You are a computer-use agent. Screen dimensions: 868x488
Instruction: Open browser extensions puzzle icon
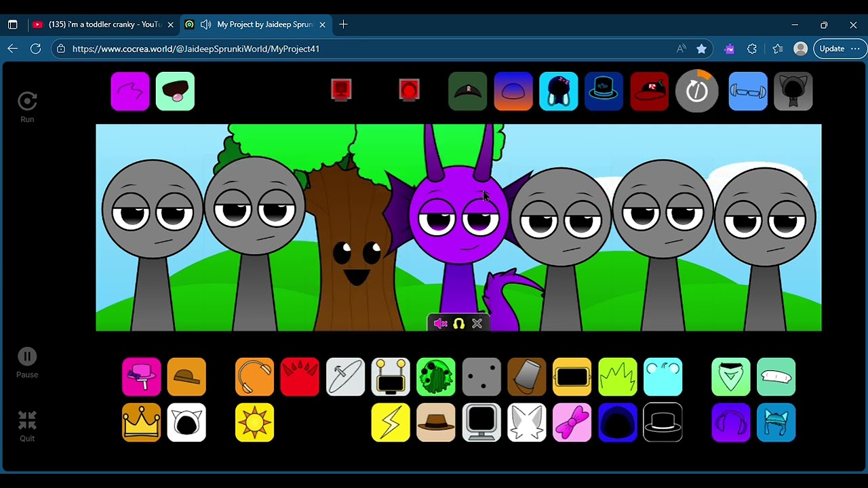tap(752, 49)
